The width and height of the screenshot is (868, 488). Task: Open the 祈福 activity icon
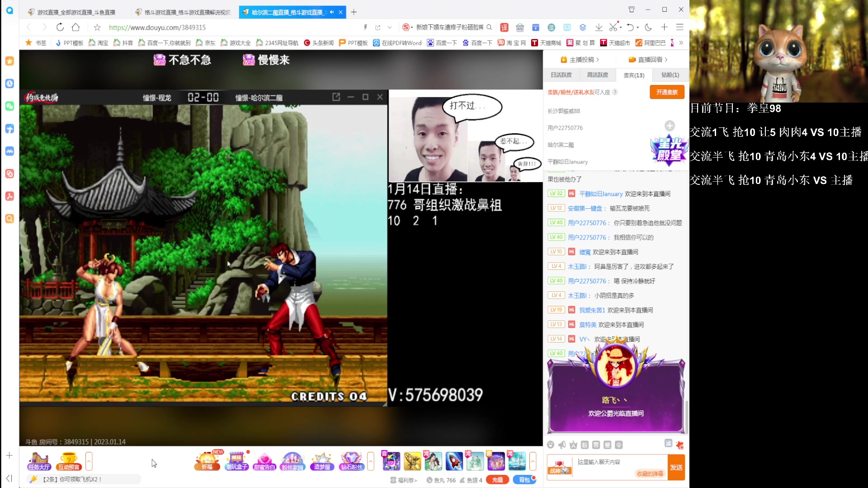207,461
